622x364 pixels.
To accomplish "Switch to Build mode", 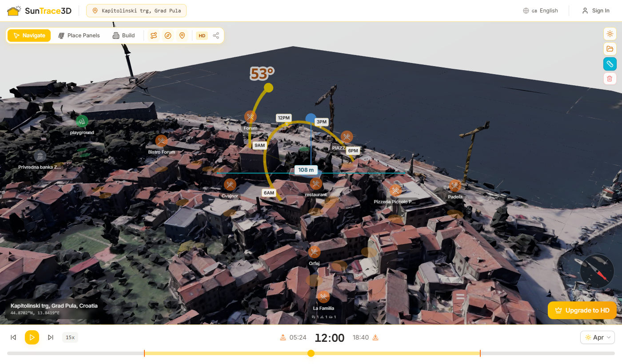I will pos(123,35).
